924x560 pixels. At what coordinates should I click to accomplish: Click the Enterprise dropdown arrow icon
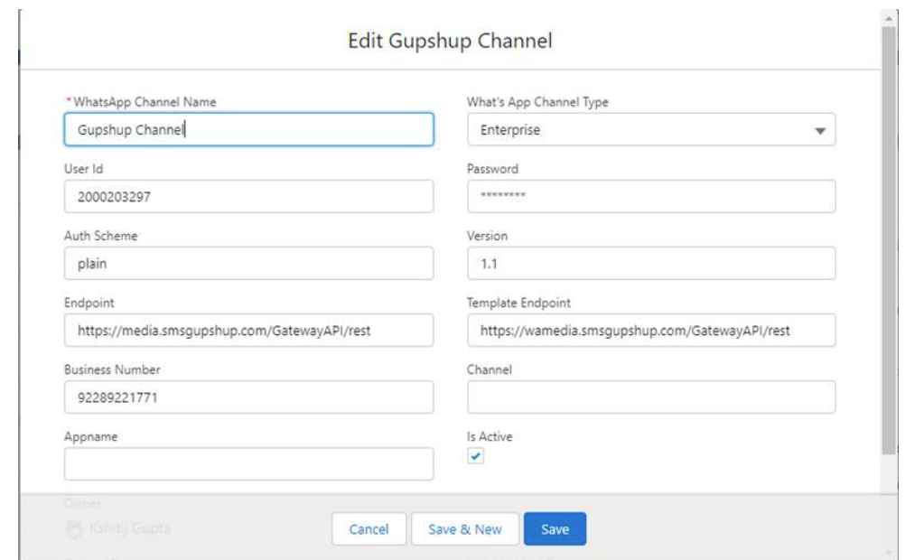point(820,131)
